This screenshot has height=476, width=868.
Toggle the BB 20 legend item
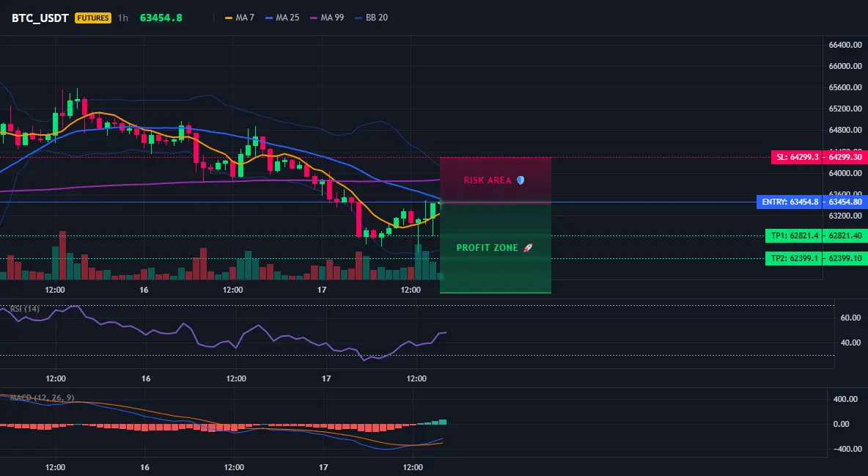click(x=372, y=18)
